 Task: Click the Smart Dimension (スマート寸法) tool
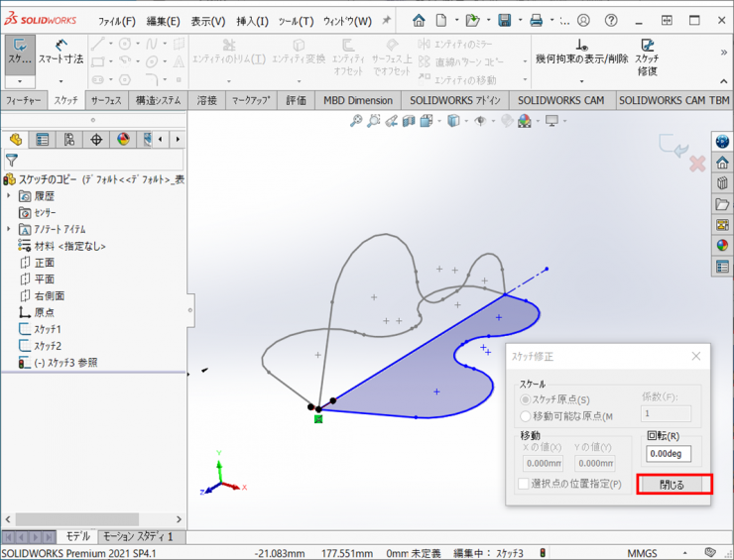click(61, 52)
